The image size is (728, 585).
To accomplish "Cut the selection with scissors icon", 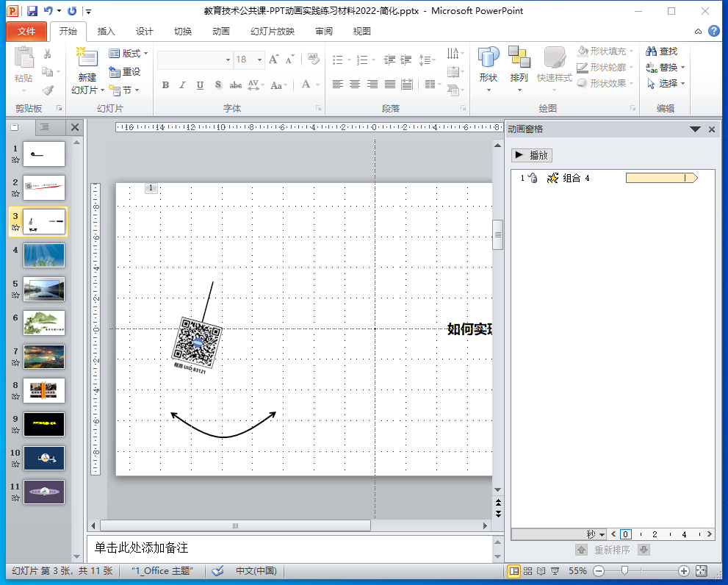I will coord(47,54).
